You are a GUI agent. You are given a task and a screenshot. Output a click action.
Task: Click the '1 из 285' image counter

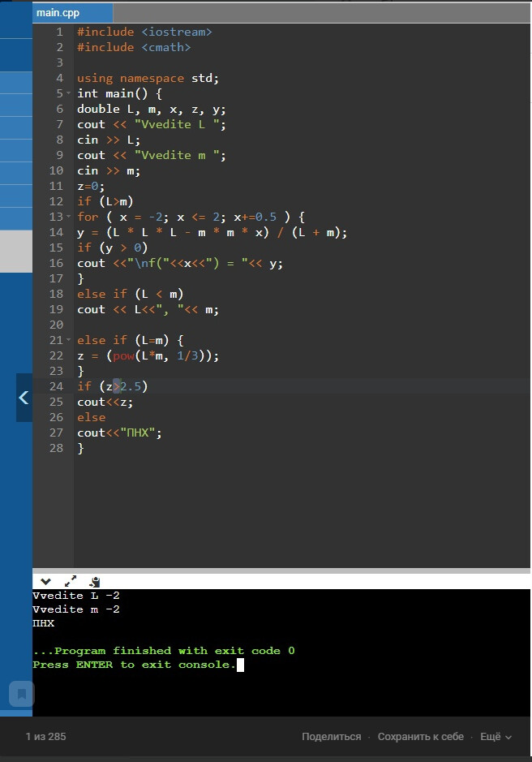point(45,737)
